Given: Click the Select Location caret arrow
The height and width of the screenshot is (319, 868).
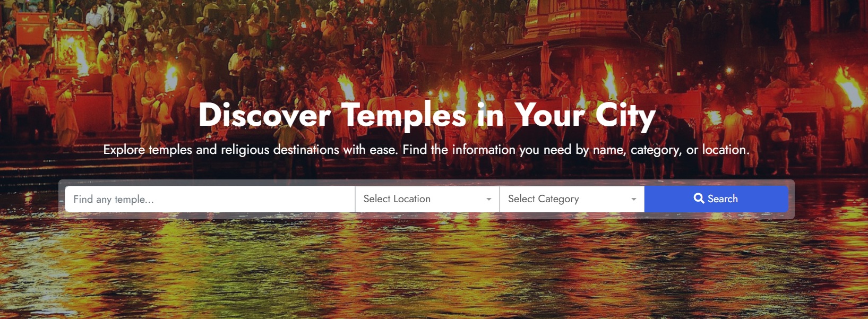Looking at the screenshot, I should [x=488, y=200].
